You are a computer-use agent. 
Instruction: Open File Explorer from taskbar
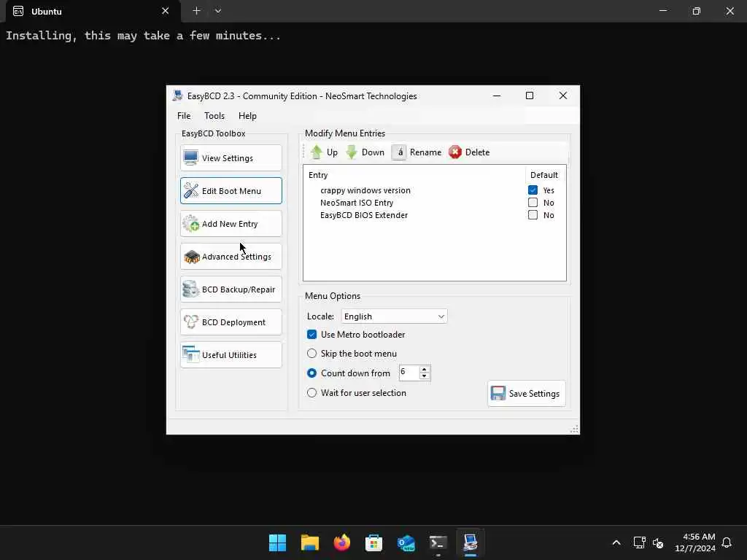309,542
